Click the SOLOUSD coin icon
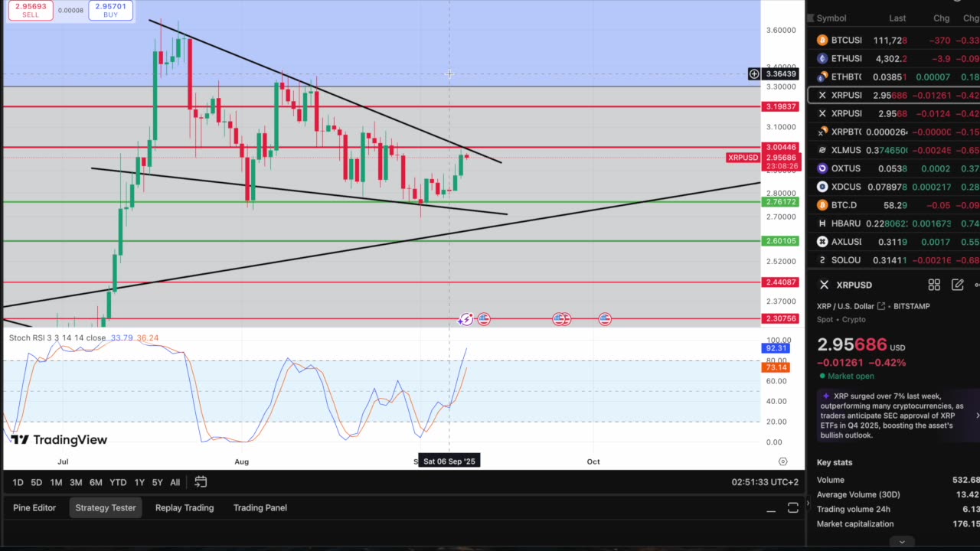980x551 pixels. (x=822, y=260)
